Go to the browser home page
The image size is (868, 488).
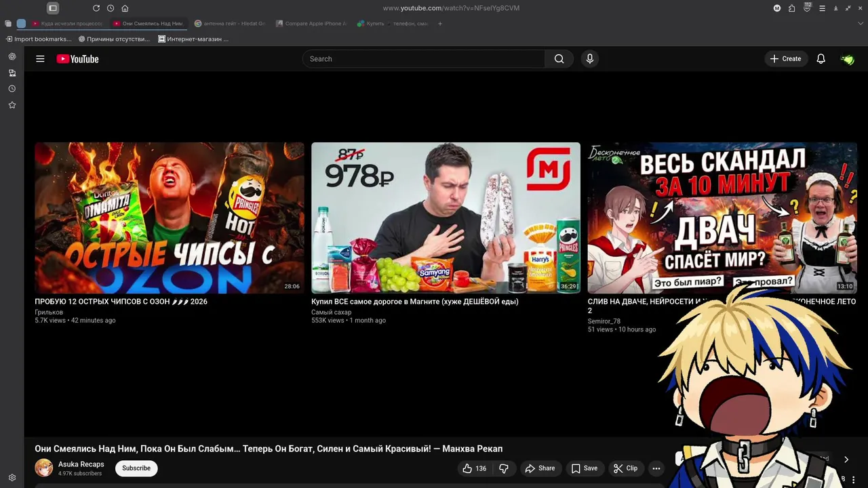coord(125,8)
